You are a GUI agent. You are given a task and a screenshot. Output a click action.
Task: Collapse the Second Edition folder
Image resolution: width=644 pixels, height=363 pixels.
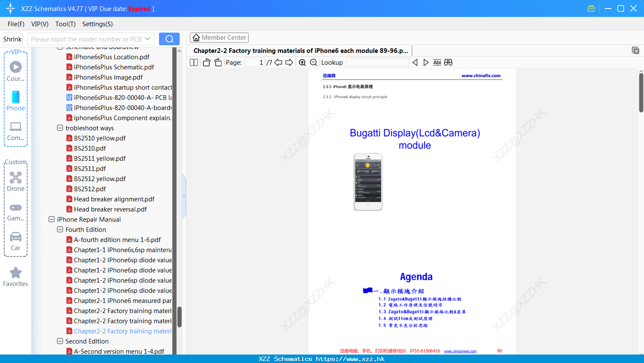coord(60,341)
